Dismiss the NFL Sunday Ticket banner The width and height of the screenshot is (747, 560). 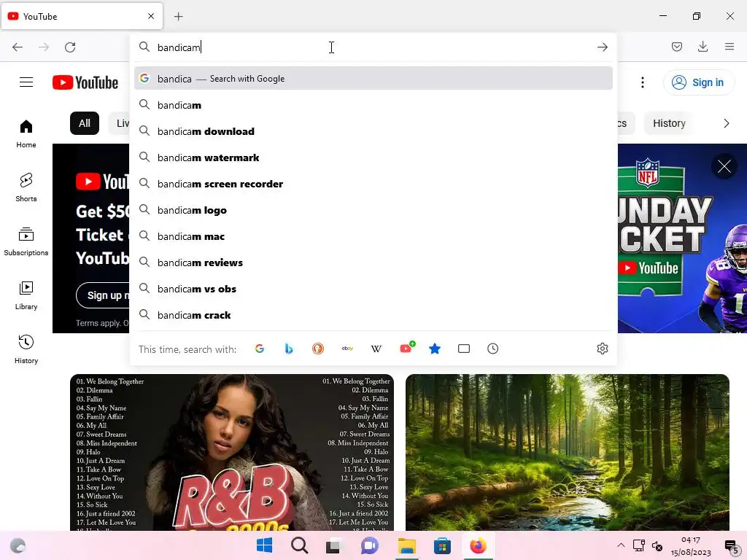coord(724,167)
